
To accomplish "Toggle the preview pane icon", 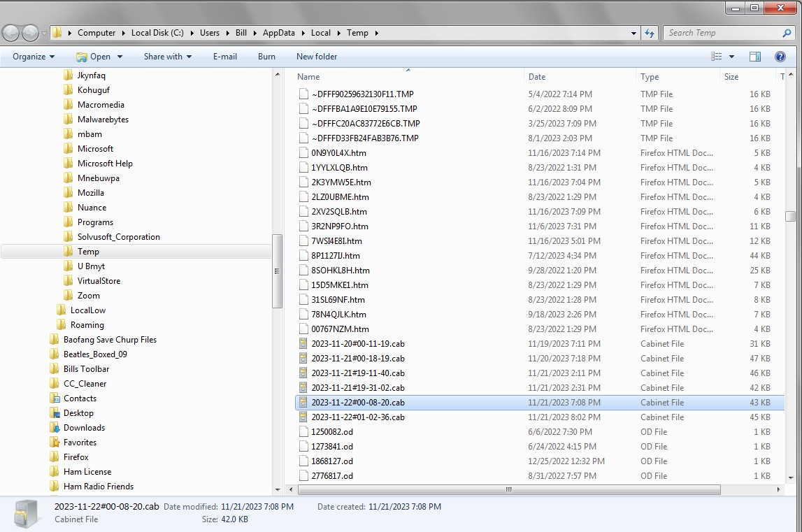I will [755, 57].
